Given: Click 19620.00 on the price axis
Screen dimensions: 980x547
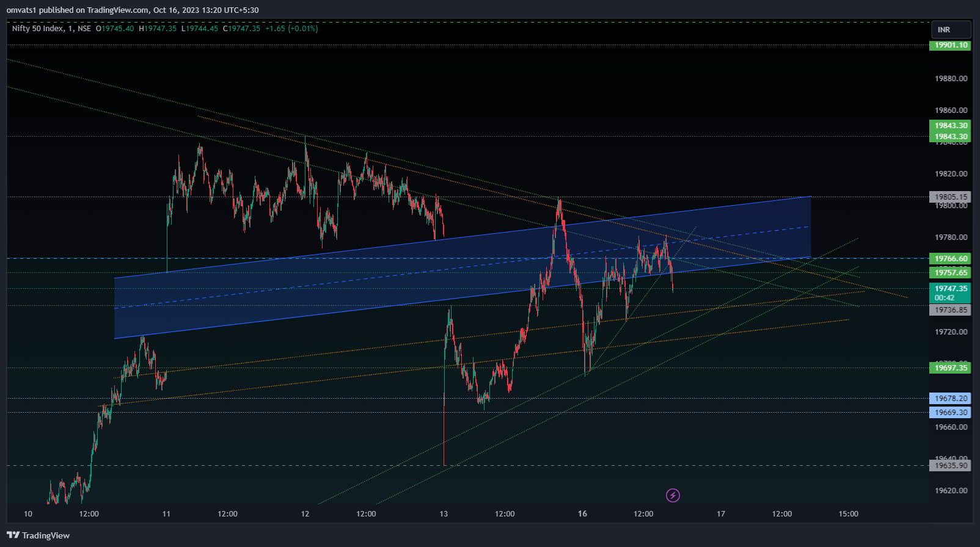Looking at the screenshot, I should pyautogui.click(x=951, y=491).
